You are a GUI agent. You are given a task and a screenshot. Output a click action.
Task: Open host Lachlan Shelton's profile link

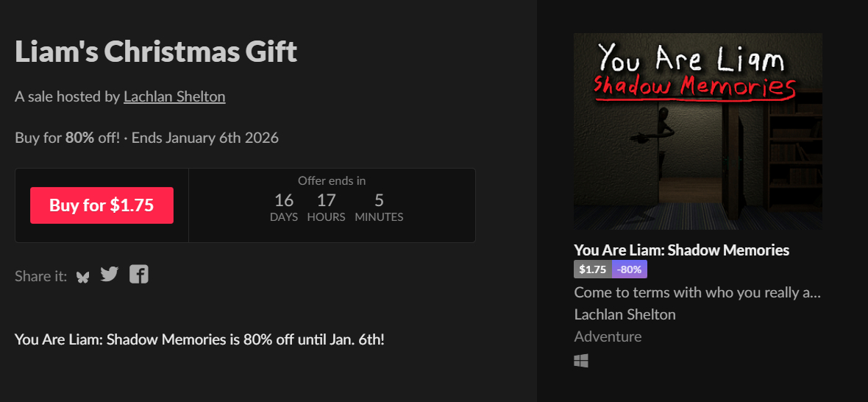174,96
